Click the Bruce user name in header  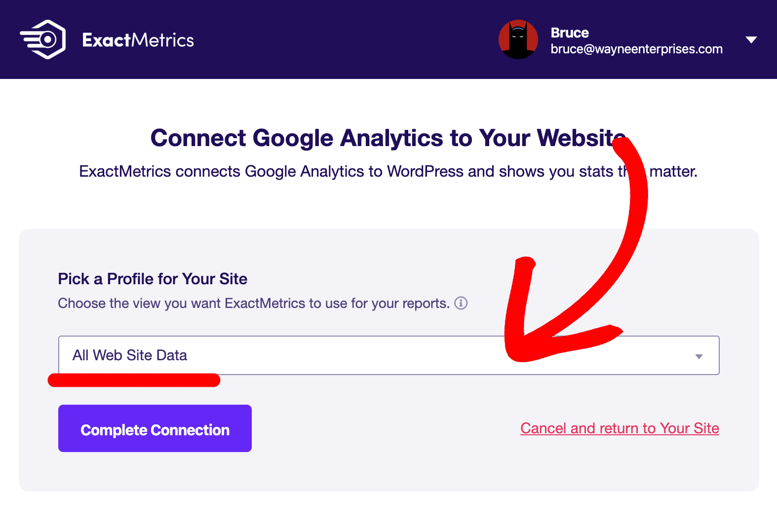pos(570,33)
